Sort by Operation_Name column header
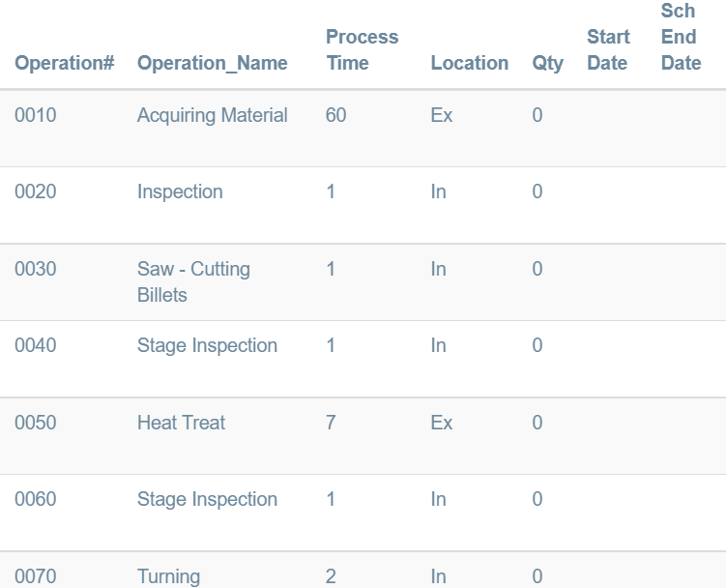The width and height of the screenshot is (726, 588). pos(213,63)
